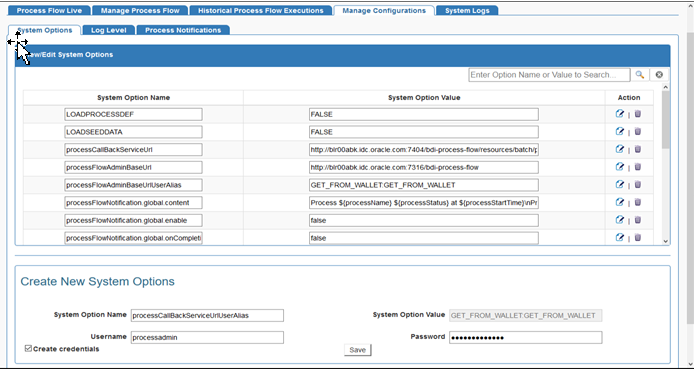Delete the processFlowNotification.global.content row
Image resolution: width=694 pixels, height=369 pixels.
pyautogui.click(x=638, y=202)
